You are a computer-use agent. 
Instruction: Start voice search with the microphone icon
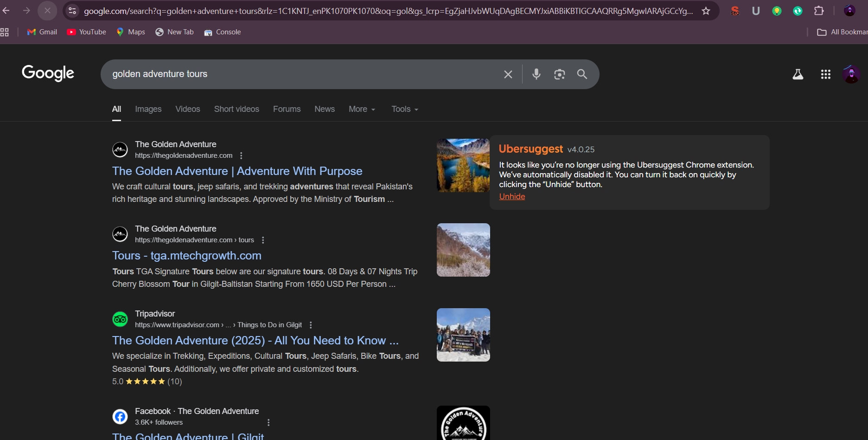[536, 74]
